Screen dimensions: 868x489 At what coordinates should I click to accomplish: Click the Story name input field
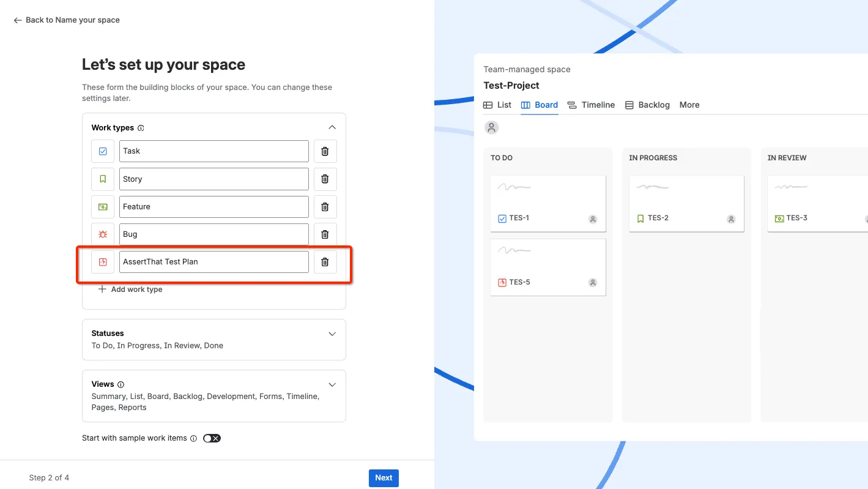click(214, 179)
